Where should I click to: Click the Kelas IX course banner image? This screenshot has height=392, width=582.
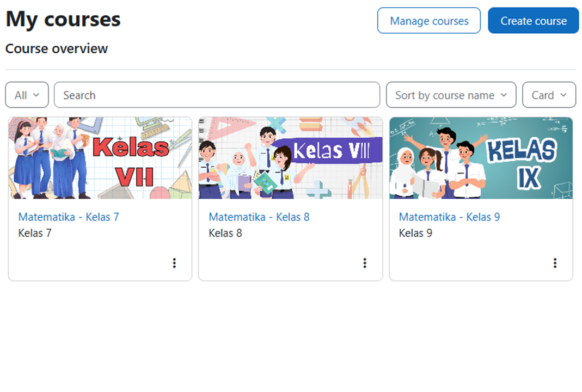click(x=481, y=158)
